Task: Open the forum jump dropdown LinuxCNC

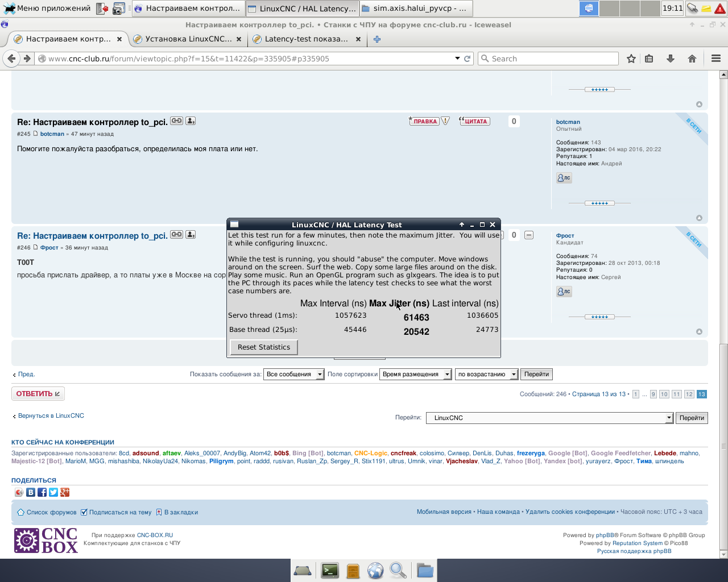Action: [549, 418]
